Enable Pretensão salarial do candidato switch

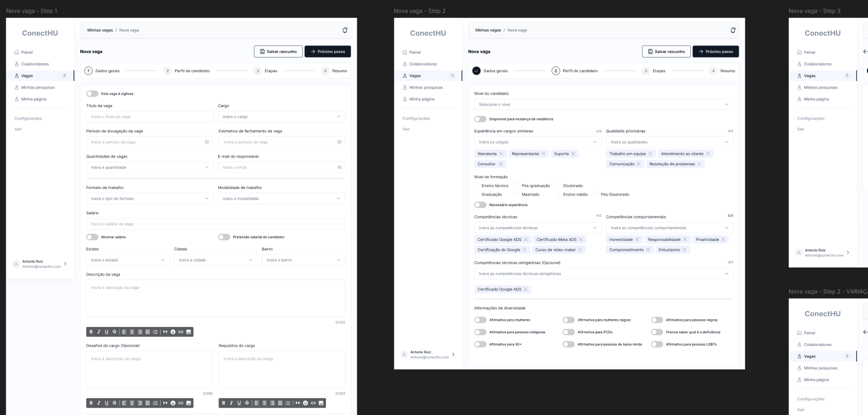224,237
